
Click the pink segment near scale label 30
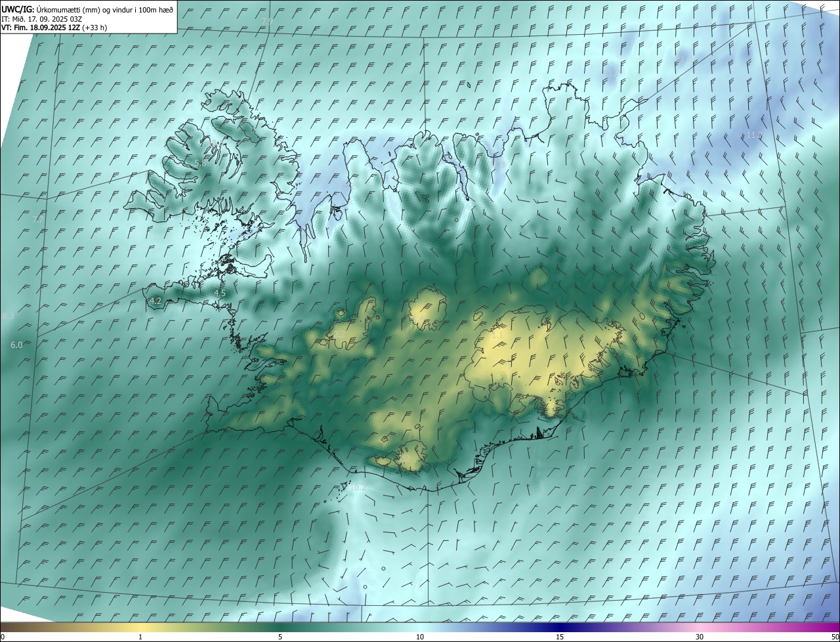(x=700, y=628)
